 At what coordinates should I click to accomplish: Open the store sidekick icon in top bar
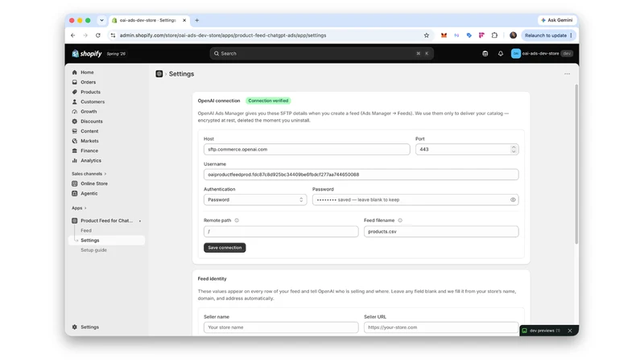click(485, 53)
